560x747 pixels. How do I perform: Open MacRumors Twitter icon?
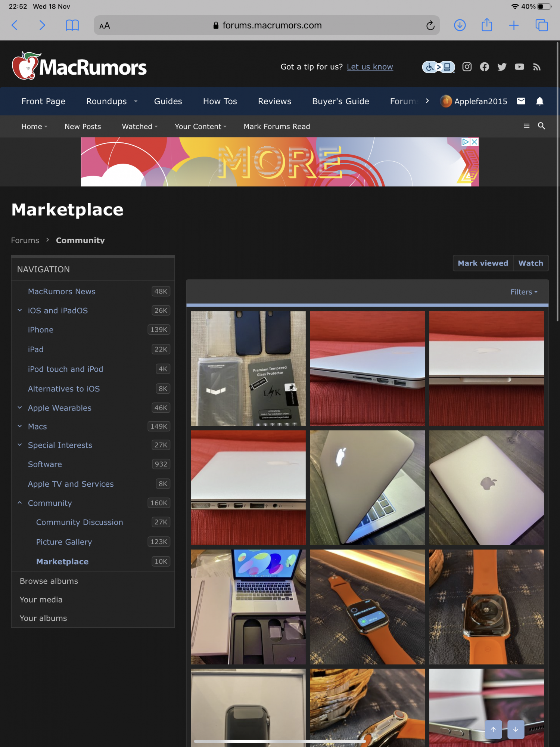tap(502, 67)
